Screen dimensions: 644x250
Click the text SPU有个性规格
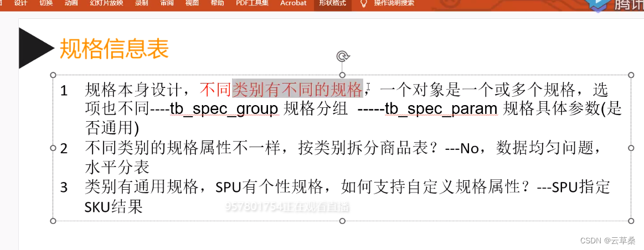click(270, 187)
